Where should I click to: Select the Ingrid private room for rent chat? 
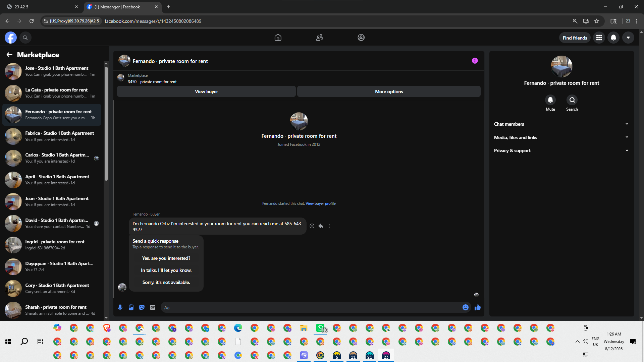(52, 245)
